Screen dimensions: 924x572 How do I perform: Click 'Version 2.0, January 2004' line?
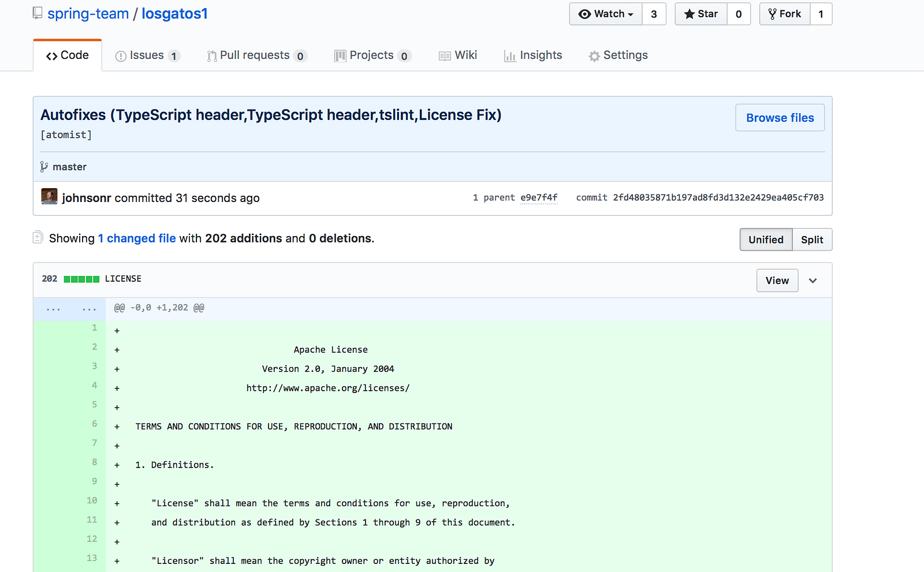click(x=328, y=369)
